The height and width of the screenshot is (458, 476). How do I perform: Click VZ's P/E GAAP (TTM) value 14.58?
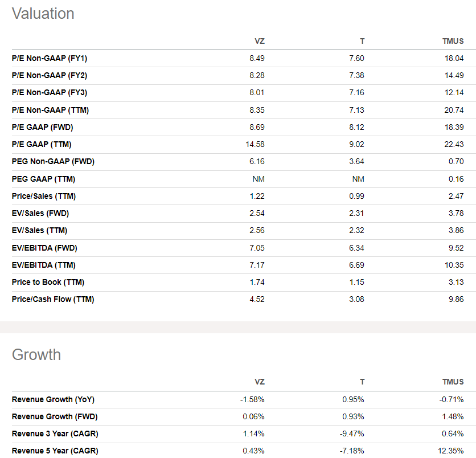pyautogui.click(x=255, y=144)
